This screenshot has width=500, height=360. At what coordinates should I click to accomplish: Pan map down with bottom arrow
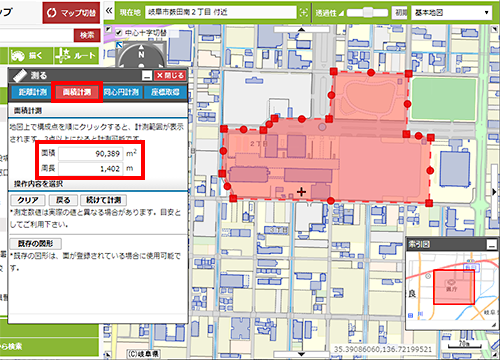tap(302, 354)
